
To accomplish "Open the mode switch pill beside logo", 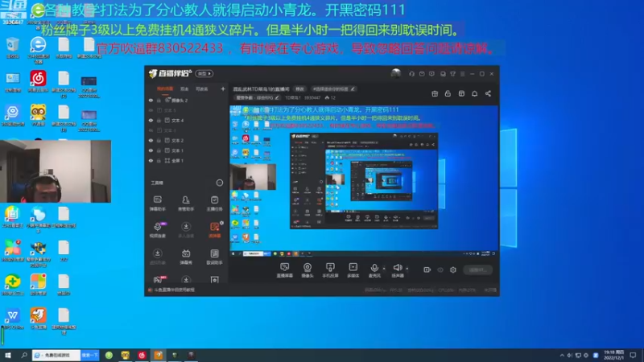I will click(x=204, y=73).
